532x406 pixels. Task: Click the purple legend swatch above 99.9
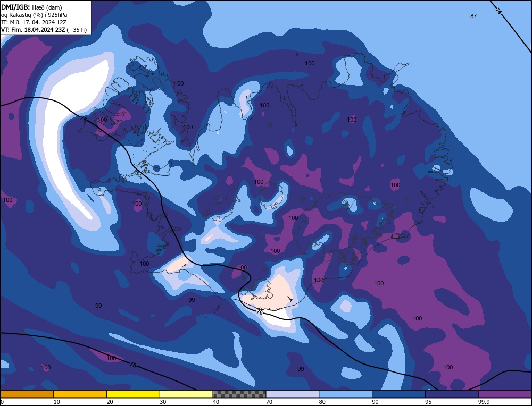(505, 394)
